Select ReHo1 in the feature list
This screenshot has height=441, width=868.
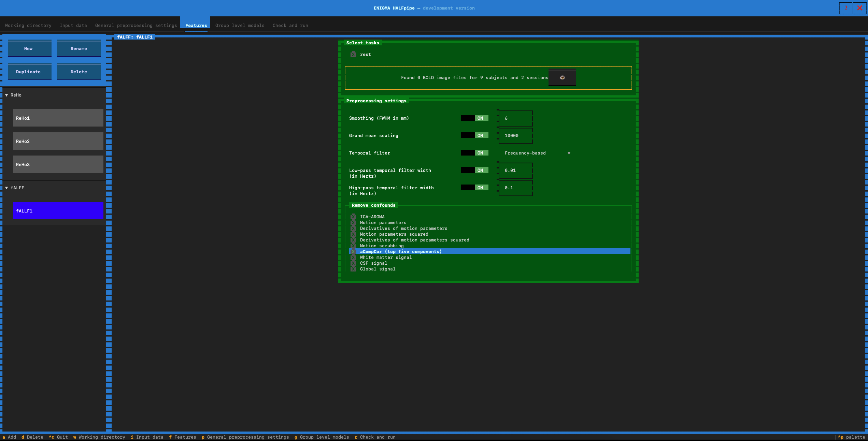58,118
